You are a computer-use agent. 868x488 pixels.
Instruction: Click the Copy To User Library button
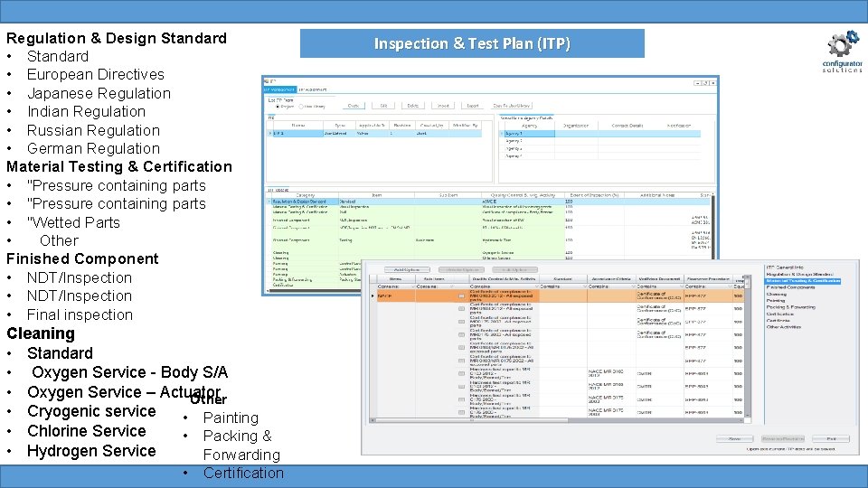[512, 106]
